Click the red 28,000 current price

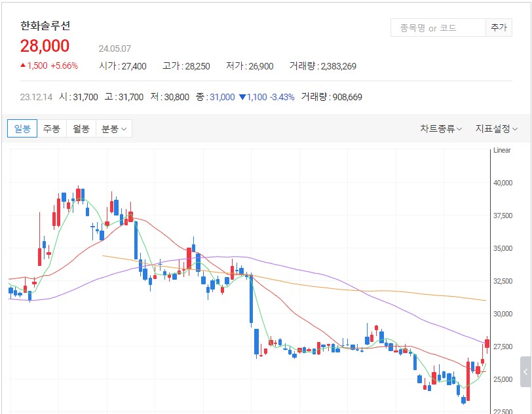point(45,46)
